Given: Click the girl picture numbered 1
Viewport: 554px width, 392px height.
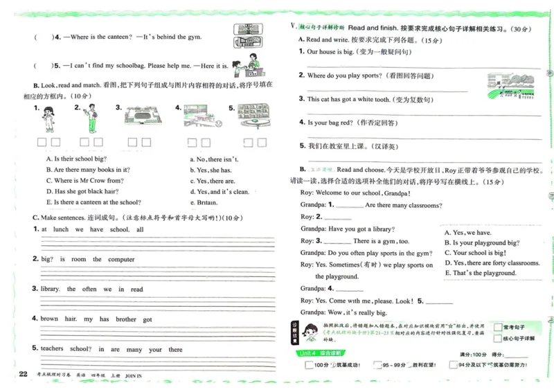Looking at the screenshot, I should (x=48, y=120).
